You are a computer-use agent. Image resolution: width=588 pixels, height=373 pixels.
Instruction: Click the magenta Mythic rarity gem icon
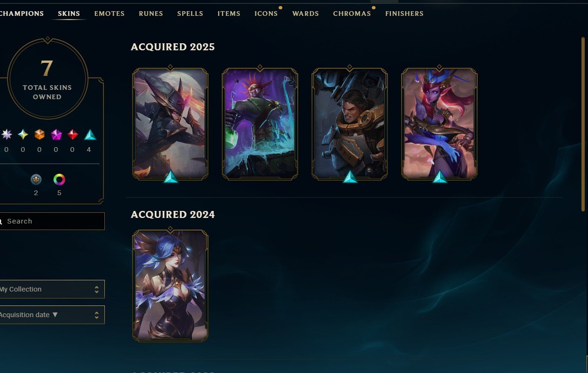click(56, 135)
